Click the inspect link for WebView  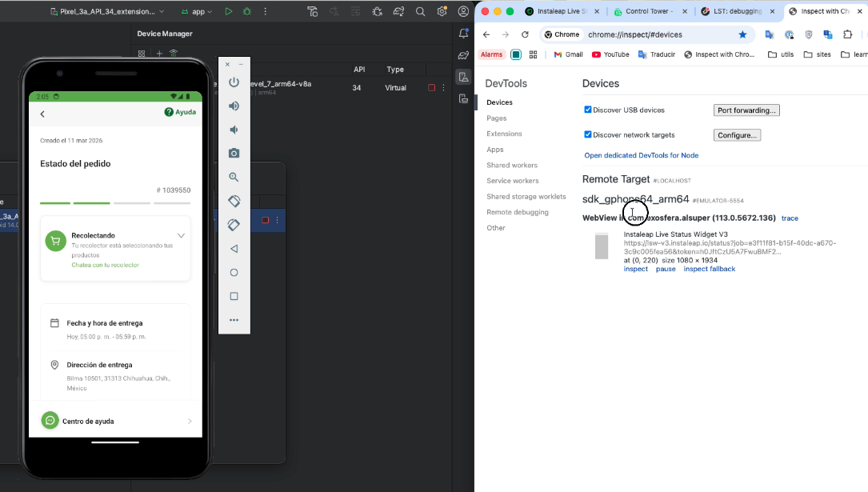pos(635,269)
